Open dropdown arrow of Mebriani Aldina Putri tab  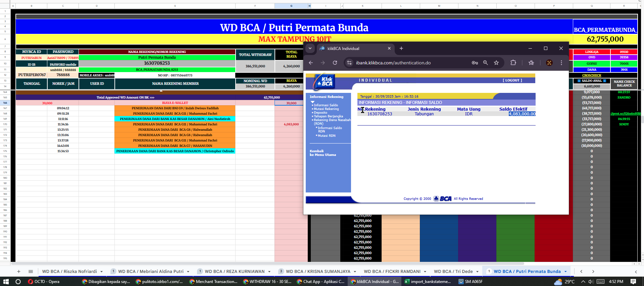click(188, 272)
